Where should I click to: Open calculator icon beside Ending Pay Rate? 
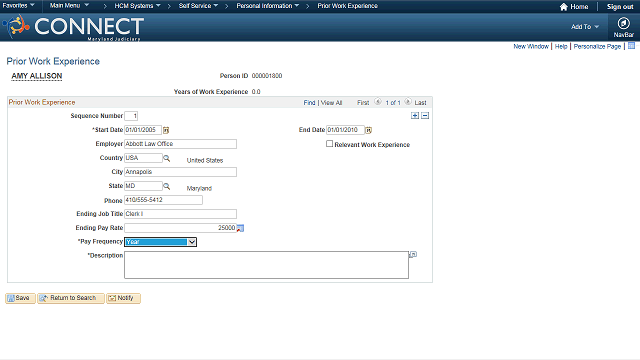[240, 228]
